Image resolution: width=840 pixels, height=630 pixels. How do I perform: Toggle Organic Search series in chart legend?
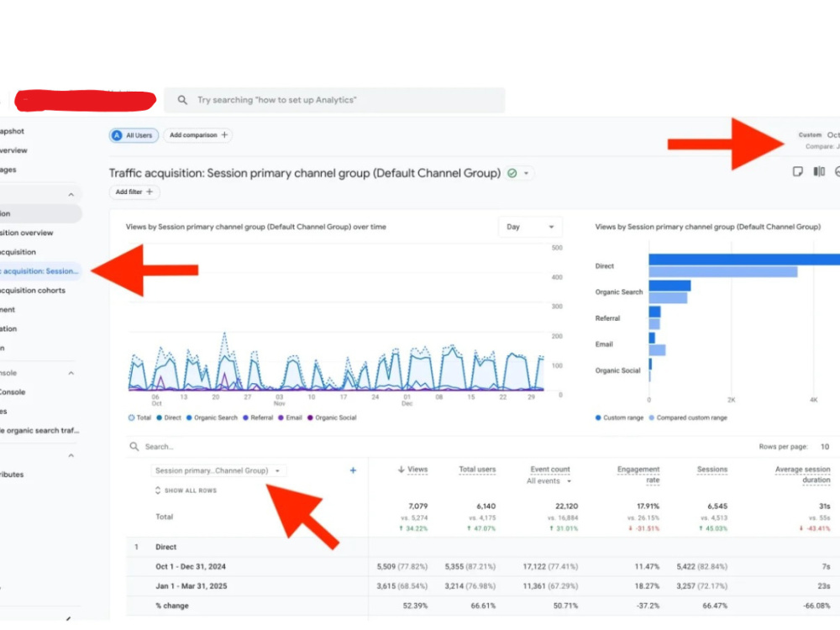212,417
